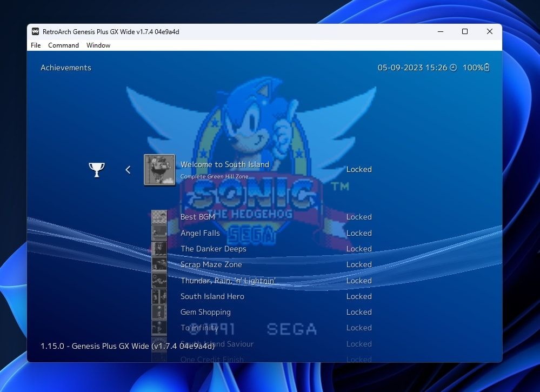Open the Angel Falls achievement badge

(x=159, y=232)
